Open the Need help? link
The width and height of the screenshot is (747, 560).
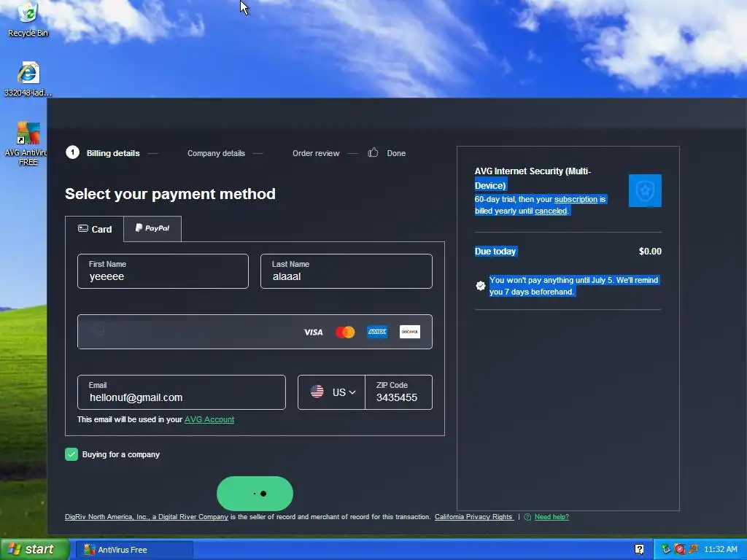point(551,517)
